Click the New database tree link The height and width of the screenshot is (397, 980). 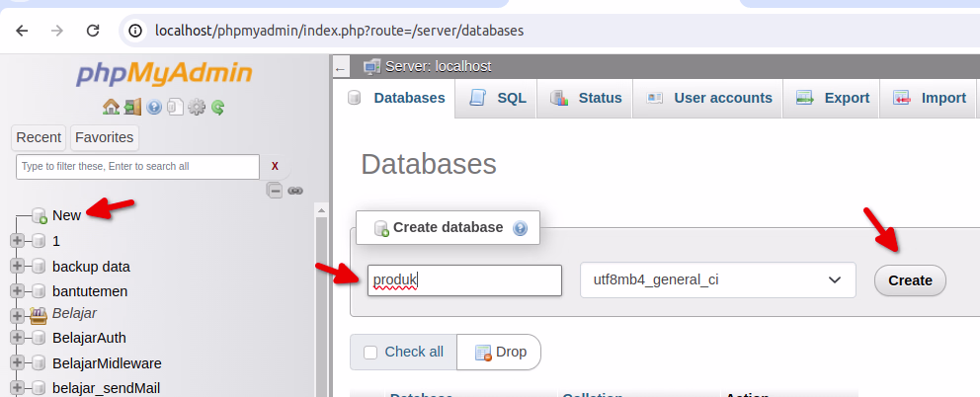coord(67,215)
